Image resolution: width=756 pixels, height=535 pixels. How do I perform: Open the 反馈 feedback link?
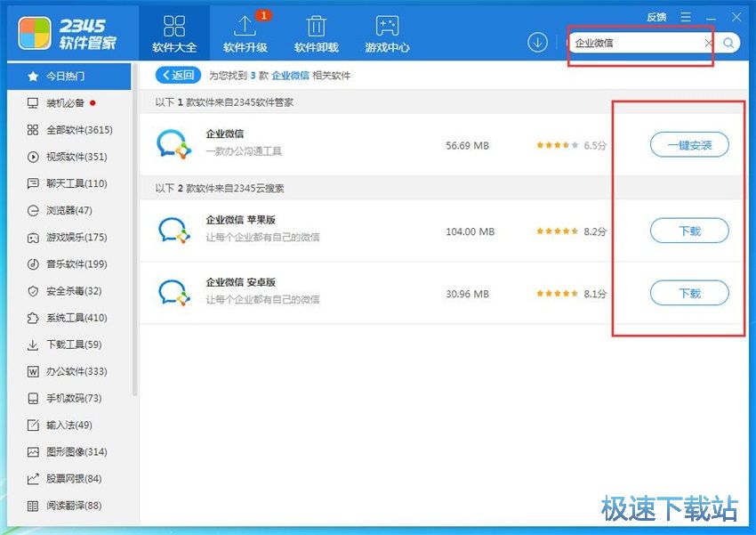click(x=656, y=18)
